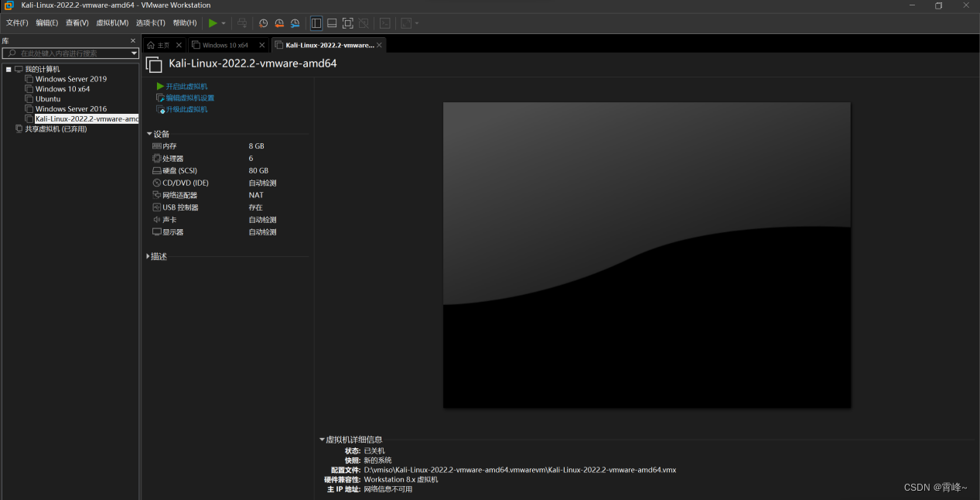Open snapshot manager using wrench-clock toolbar icon
The image size is (980, 500).
point(295,23)
